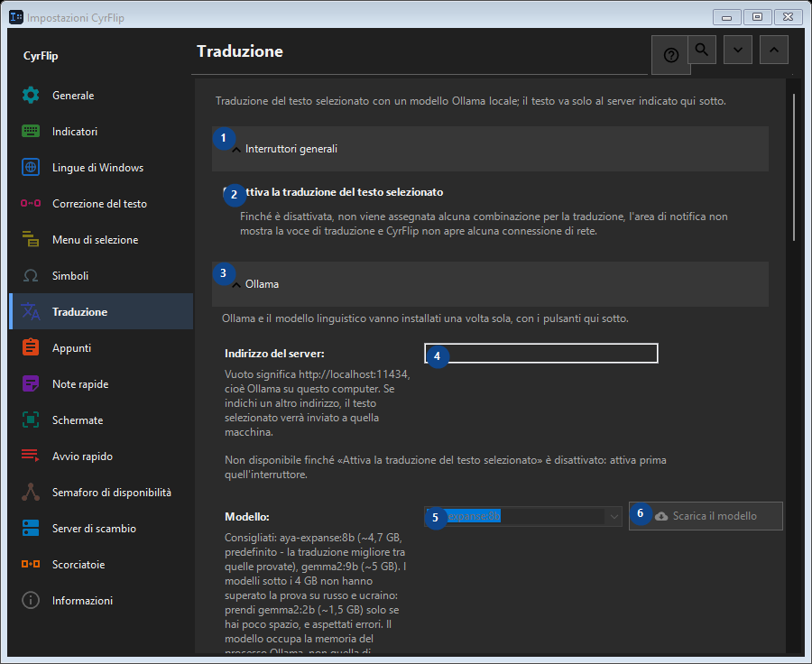Screen dimensions: 812x664
Task: Switch to Scorciatoie settings
Action: click(101, 565)
